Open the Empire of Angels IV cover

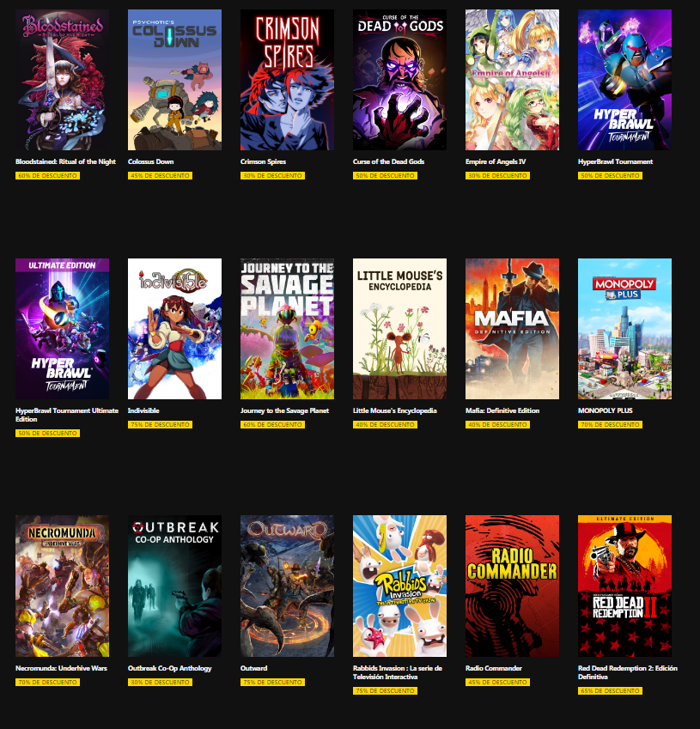(513, 80)
